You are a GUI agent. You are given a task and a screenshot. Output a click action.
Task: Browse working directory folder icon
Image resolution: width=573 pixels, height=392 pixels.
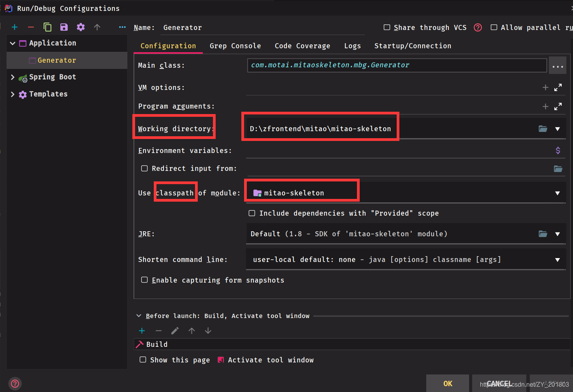[543, 129]
